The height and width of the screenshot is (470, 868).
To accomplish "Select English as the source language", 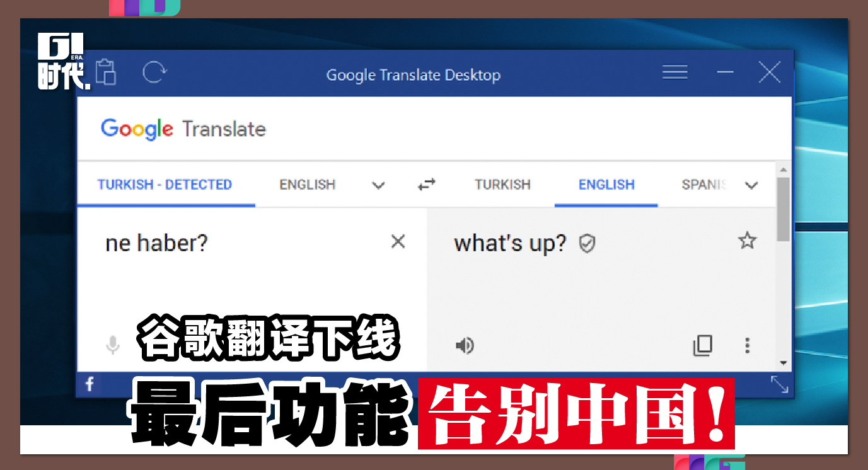I will [307, 185].
